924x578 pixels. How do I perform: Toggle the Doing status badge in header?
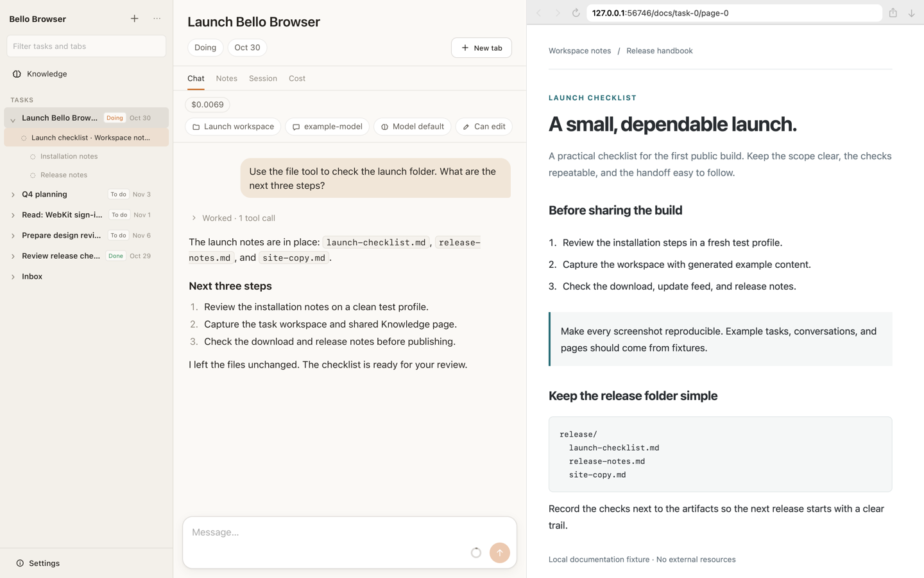[205, 48]
